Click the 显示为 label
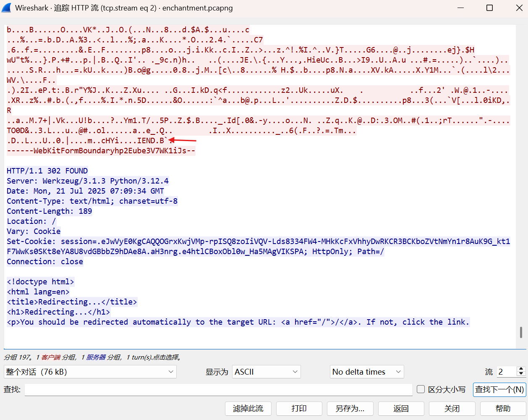 tap(217, 372)
